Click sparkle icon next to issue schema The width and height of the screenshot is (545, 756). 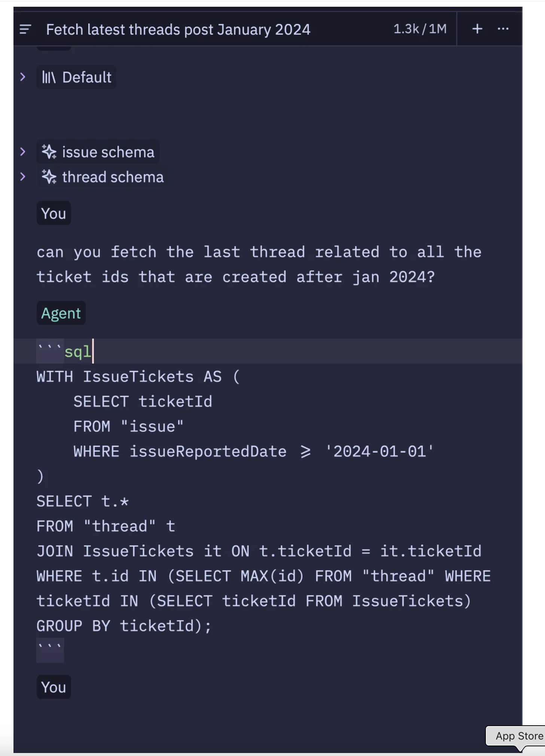pyautogui.click(x=49, y=152)
